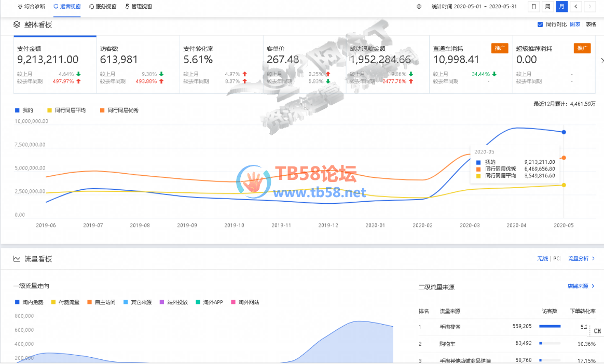The width and height of the screenshot is (604, 364).
Task: Select the 支付金额 metric card
Action: click(55, 64)
